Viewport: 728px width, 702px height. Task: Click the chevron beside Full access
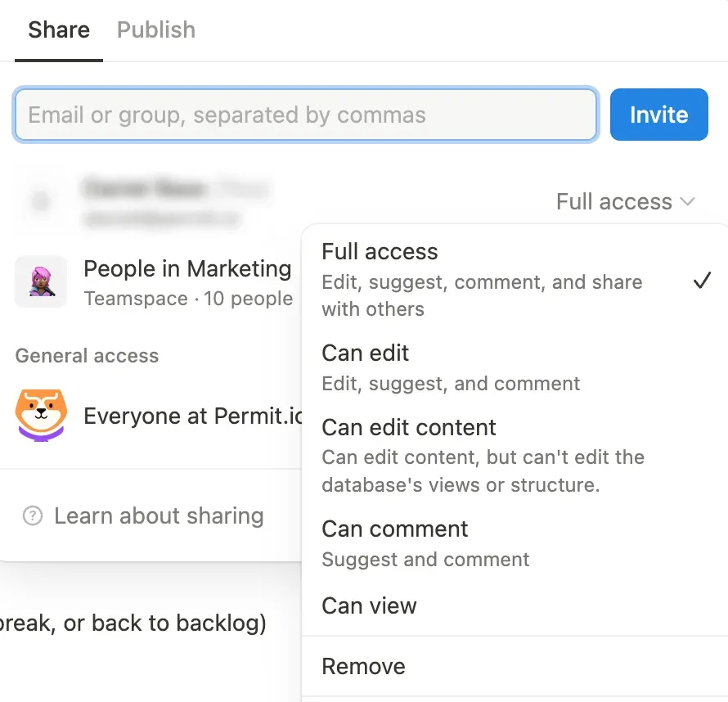688,201
